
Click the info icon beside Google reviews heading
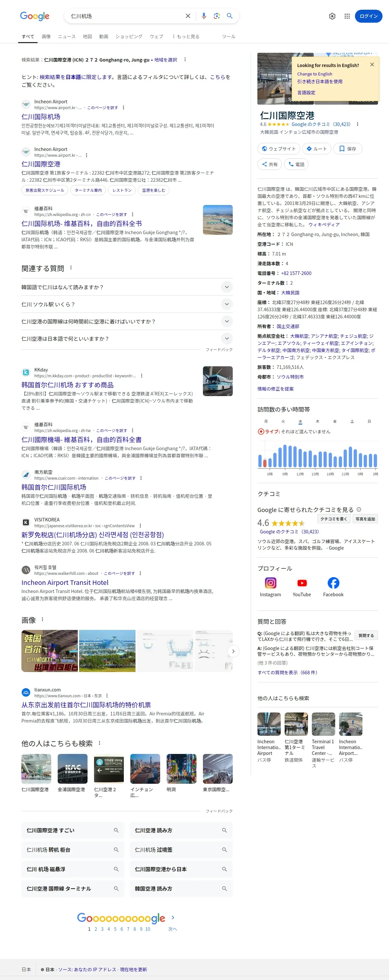tap(359, 509)
